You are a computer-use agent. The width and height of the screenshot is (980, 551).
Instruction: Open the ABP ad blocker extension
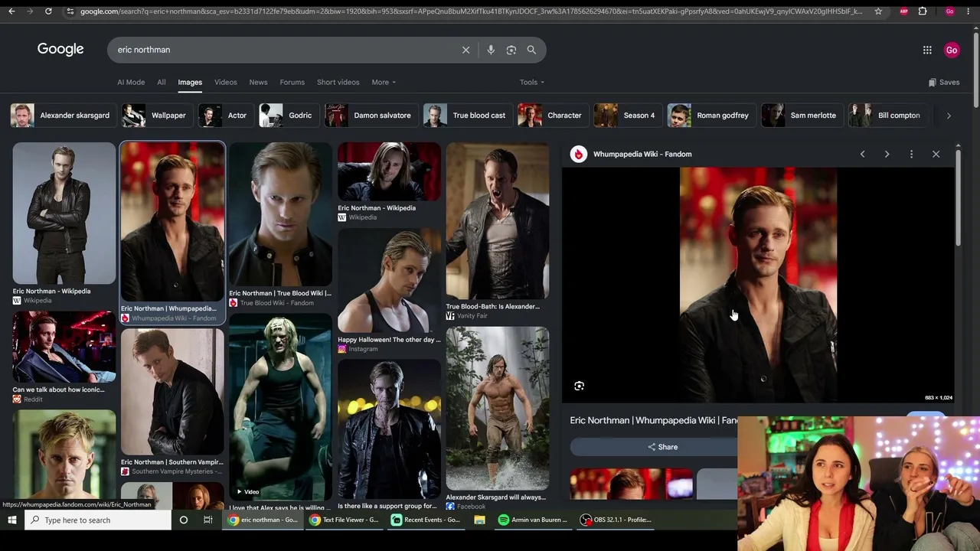(903, 11)
